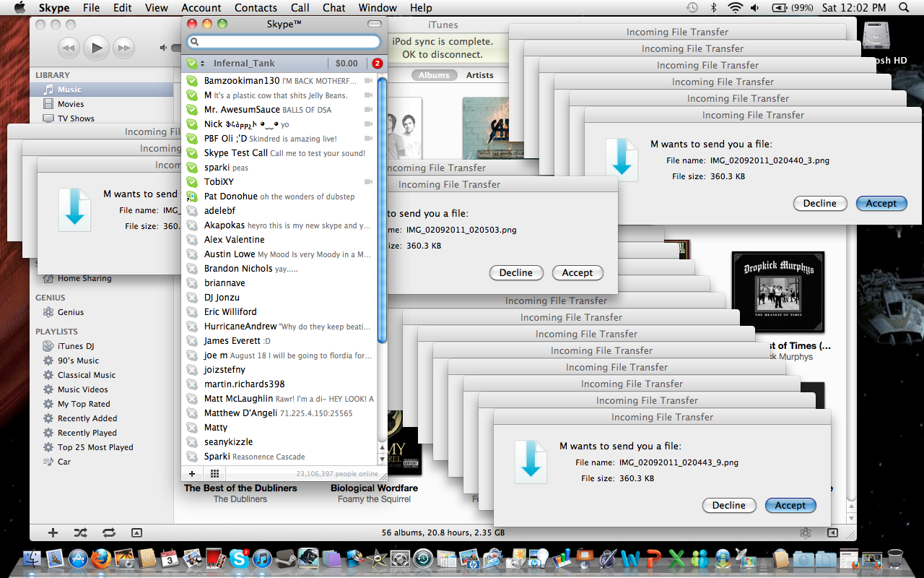924x578 pixels.
Task: Select Movies in iTunes library sidebar
Action: click(102, 104)
